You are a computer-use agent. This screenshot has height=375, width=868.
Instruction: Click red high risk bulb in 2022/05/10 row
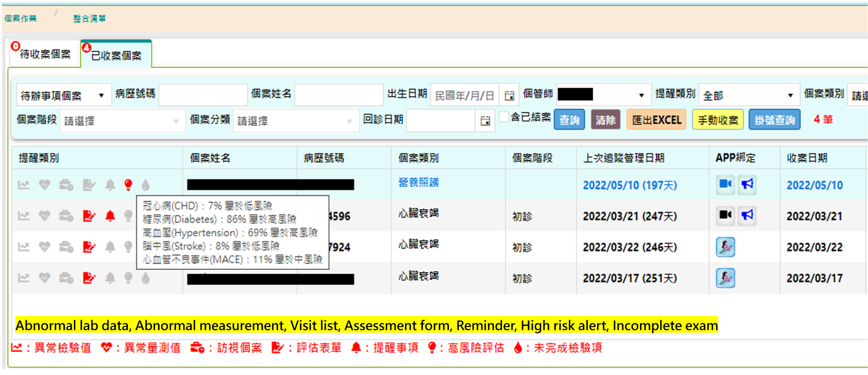(128, 185)
